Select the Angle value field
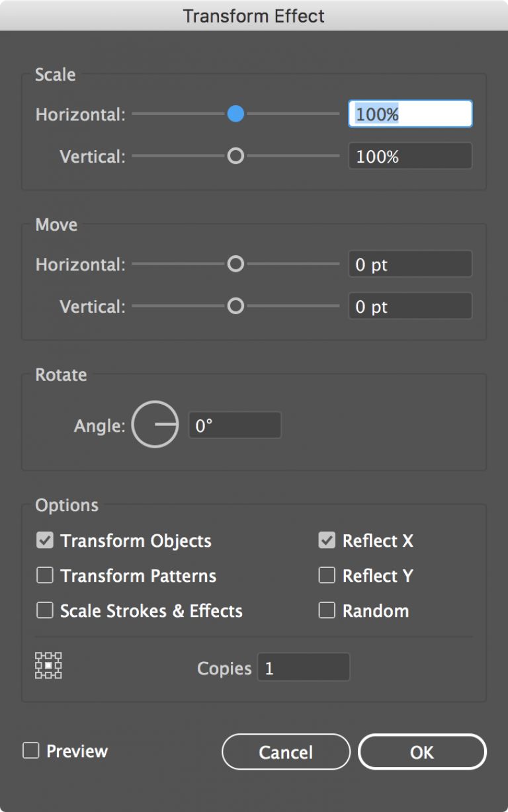Viewport: 508px width, 812px height. click(x=235, y=425)
